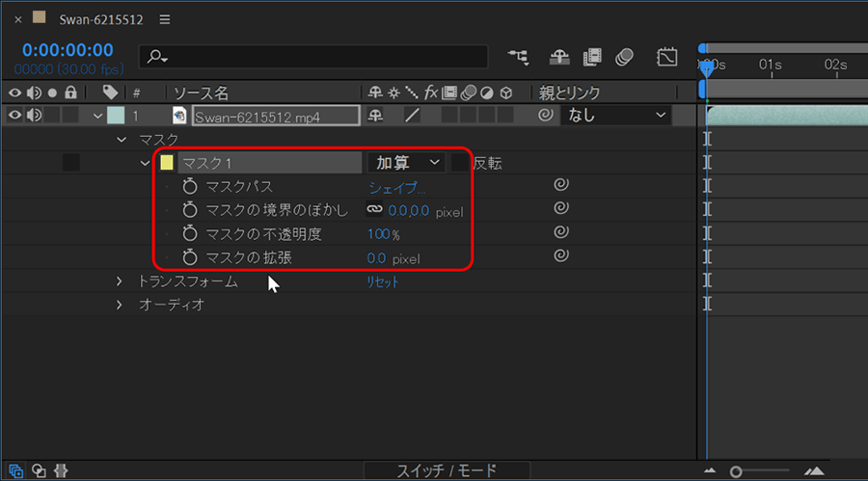Mute audio of Swan-6215512.mp4 layer
Image resolution: width=868 pixels, height=481 pixels.
tap(34, 115)
